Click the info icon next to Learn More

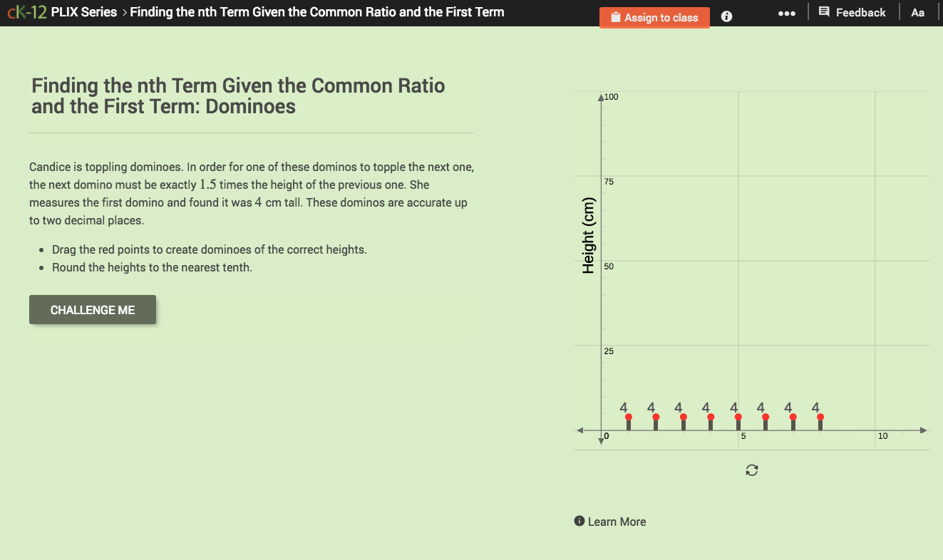(579, 521)
